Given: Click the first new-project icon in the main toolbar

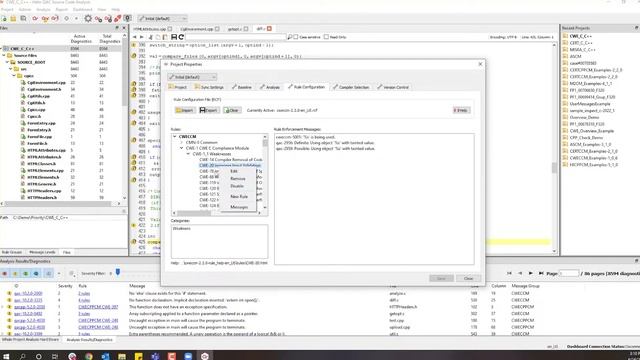Looking at the screenshot, I should [x=4, y=18].
